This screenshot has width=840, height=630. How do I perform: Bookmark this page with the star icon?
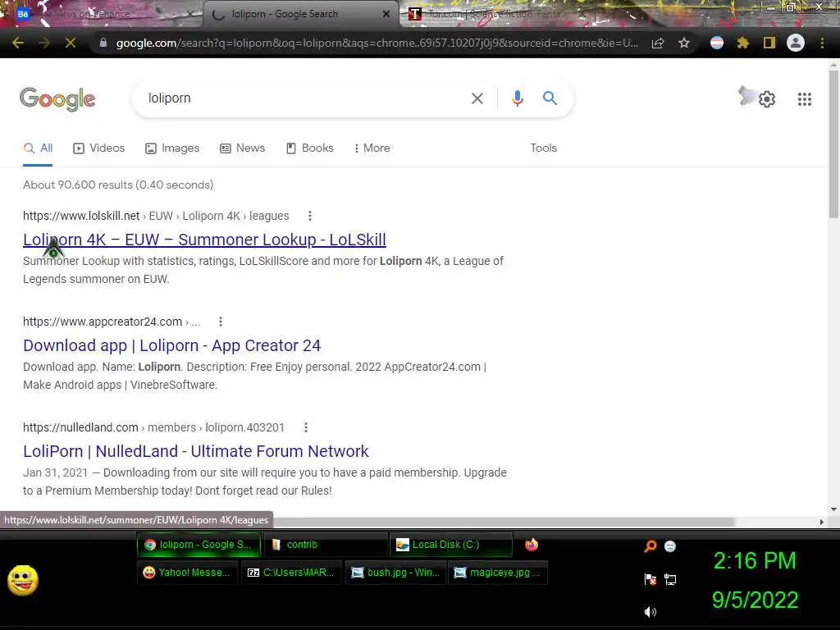[x=684, y=43]
